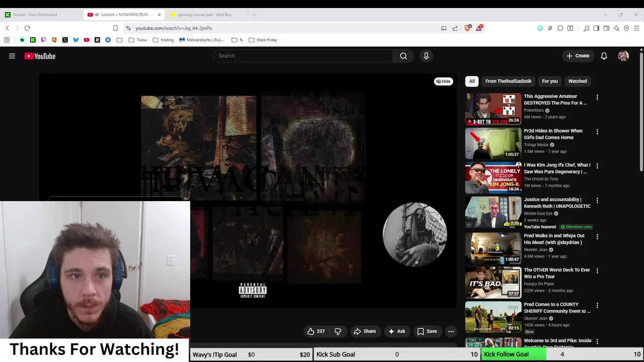The width and height of the screenshot is (644, 362).
Task: Open Malwarebytes bookmark link
Action: coord(201,40)
